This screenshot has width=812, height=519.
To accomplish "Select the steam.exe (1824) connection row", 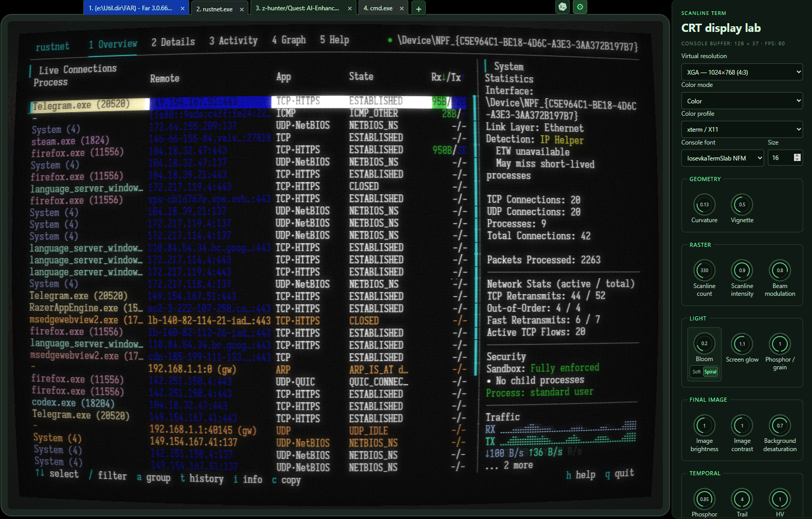I will click(248, 139).
